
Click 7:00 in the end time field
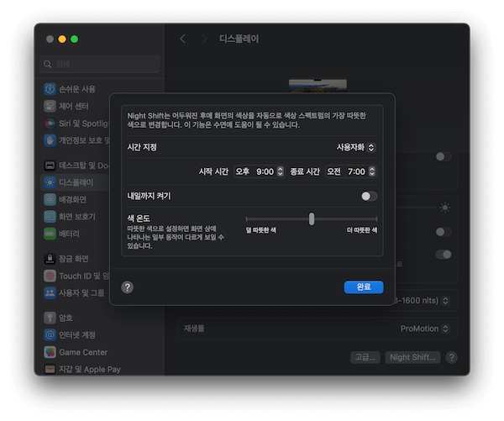pos(356,171)
